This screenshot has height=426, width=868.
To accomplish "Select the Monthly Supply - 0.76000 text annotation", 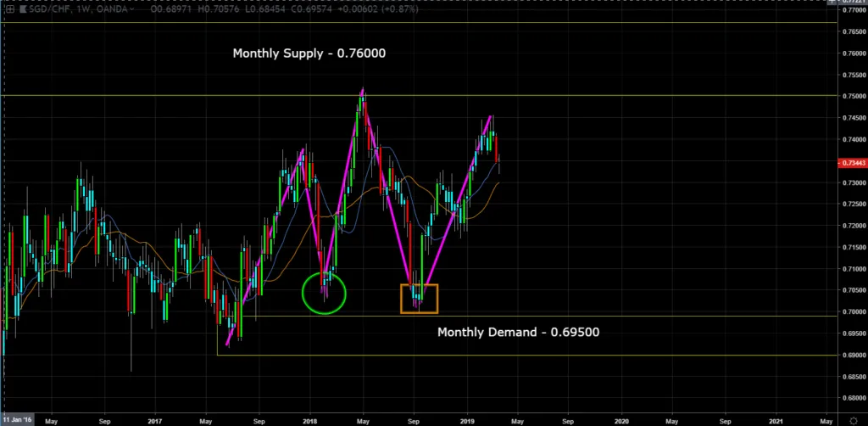I will [309, 53].
